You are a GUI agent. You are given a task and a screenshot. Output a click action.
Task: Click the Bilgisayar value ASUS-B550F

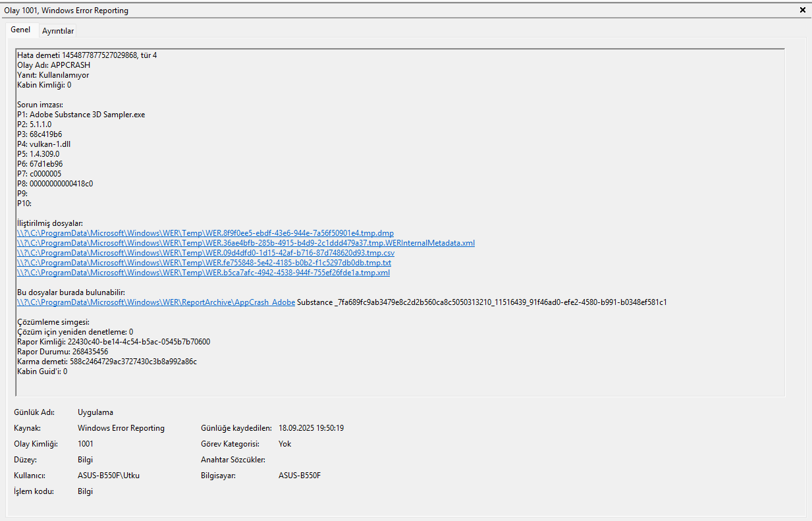click(300, 476)
